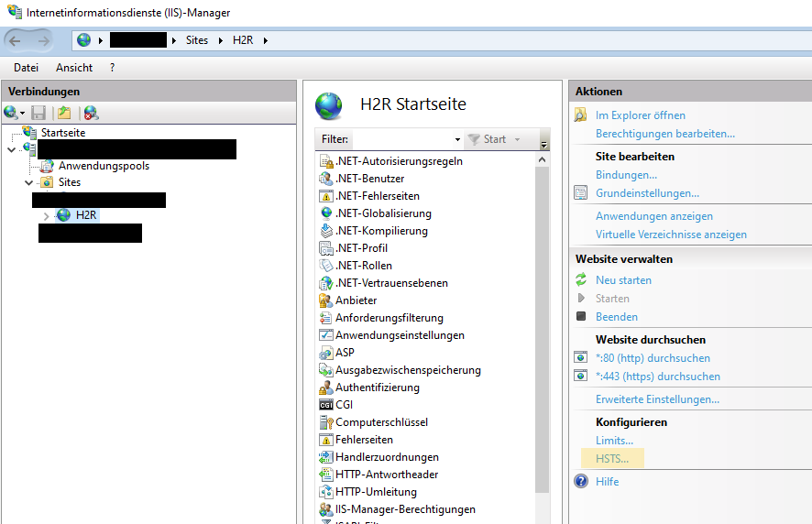Open the Filter dropdown arrow
Viewport: 812px width, 524px height.
point(457,139)
